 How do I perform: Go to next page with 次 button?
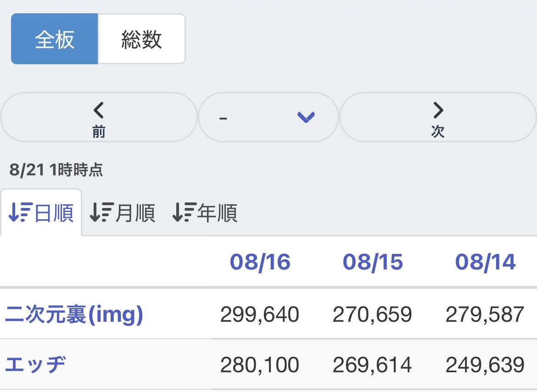click(438, 117)
